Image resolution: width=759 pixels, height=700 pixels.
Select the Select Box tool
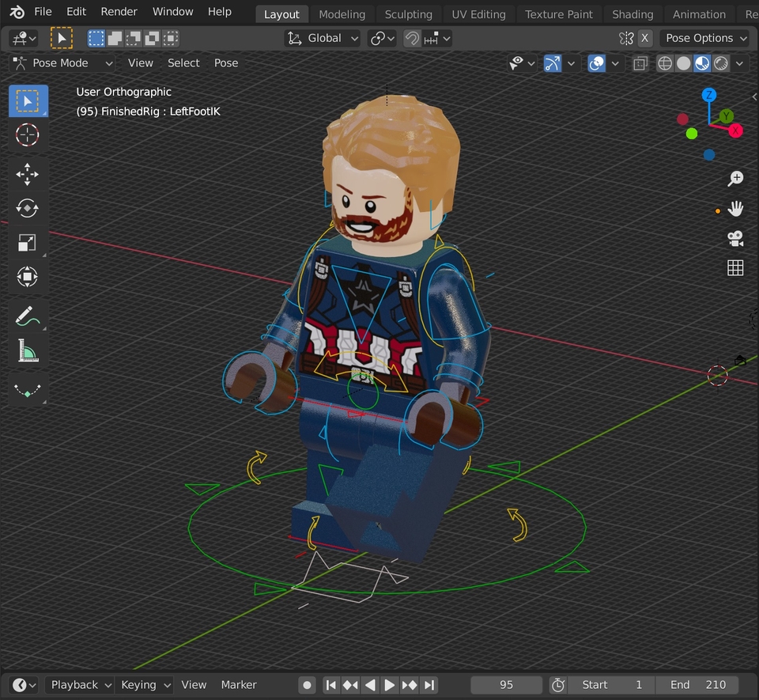click(28, 100)
